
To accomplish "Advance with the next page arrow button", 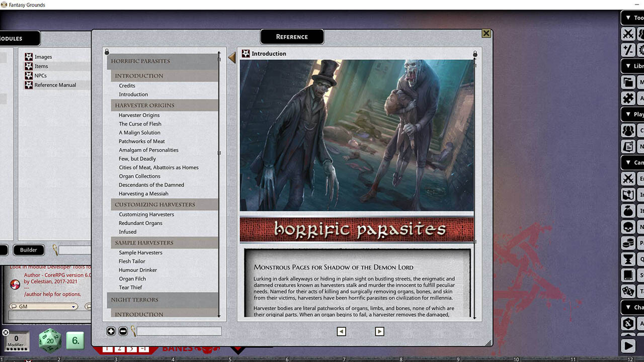I will (379, 331).
